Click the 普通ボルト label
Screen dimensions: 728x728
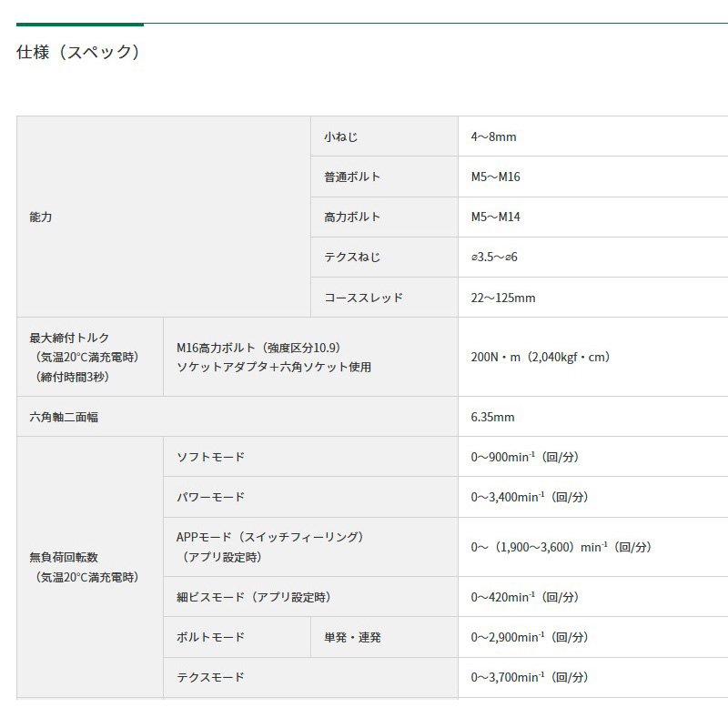(352, 177)
